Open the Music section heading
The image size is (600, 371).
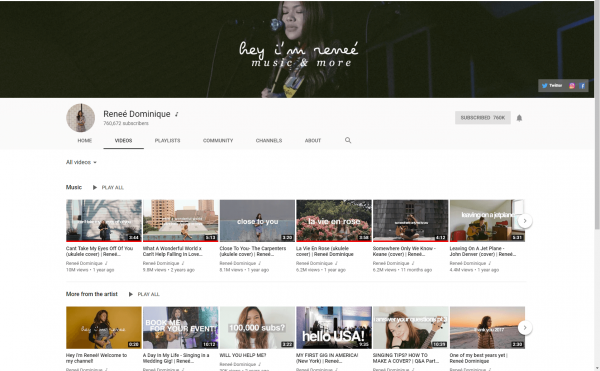click(74, 187)
